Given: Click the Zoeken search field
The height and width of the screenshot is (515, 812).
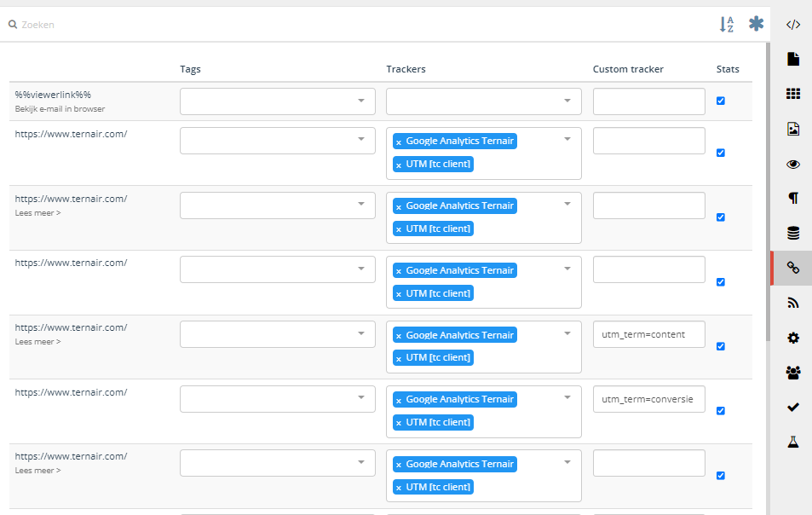Looking at the screenshot, I should pyautogui.click(x=341, y=25).
